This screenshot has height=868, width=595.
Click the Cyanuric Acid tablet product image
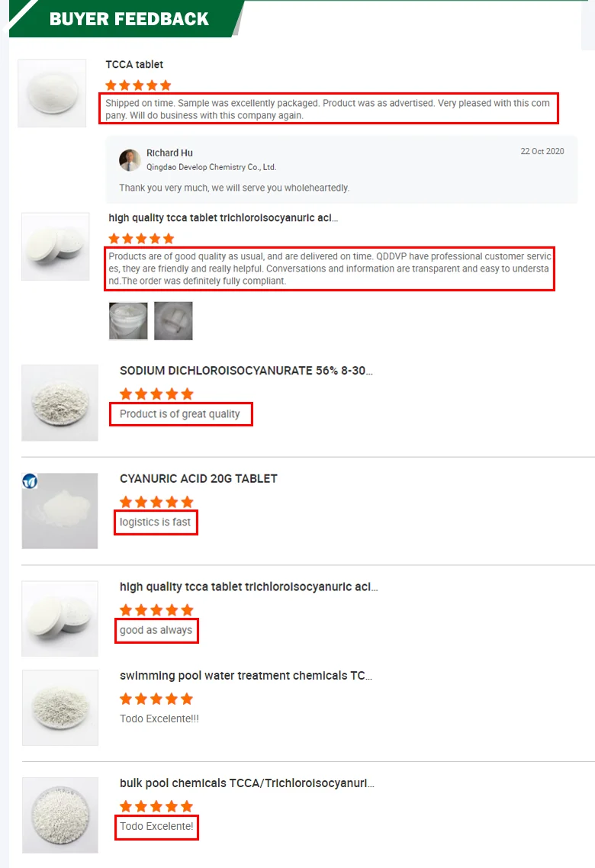coord(59,511)
